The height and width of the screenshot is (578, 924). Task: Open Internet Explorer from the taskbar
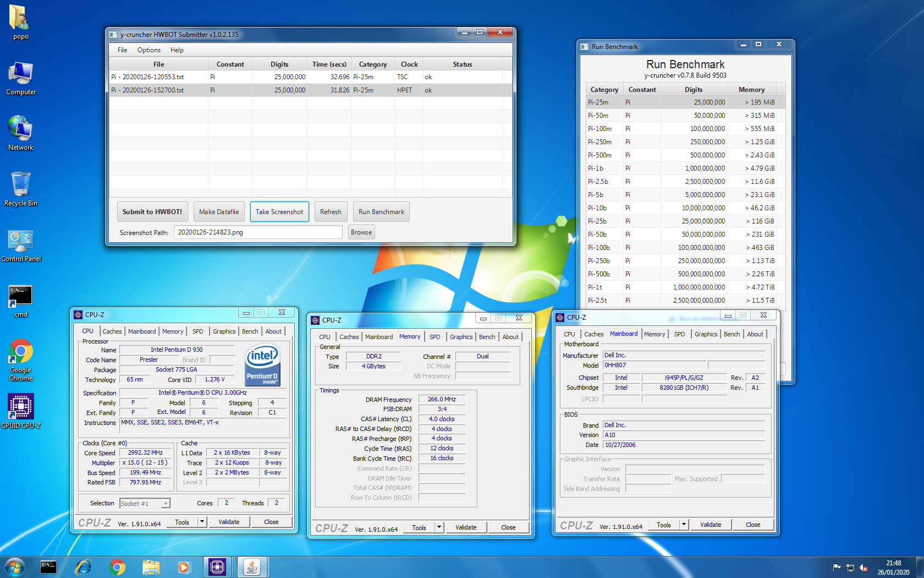pyautogui.click(x=82, y=567)
